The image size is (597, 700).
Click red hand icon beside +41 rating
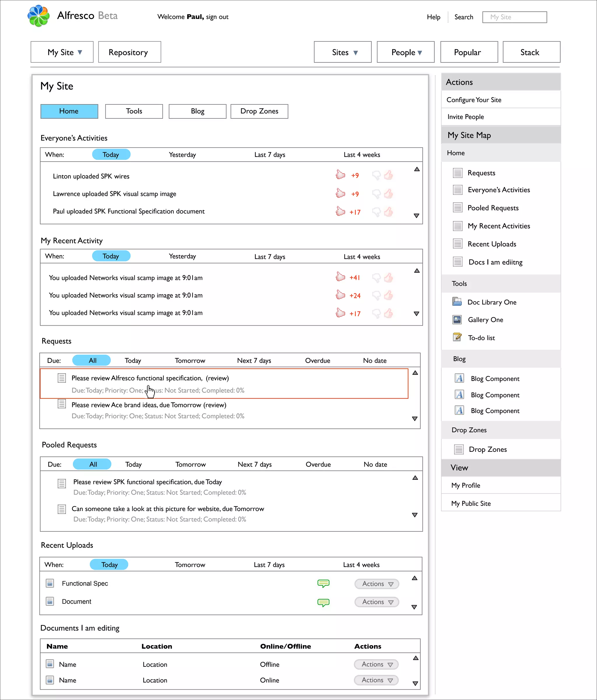(x=340, y=277)
